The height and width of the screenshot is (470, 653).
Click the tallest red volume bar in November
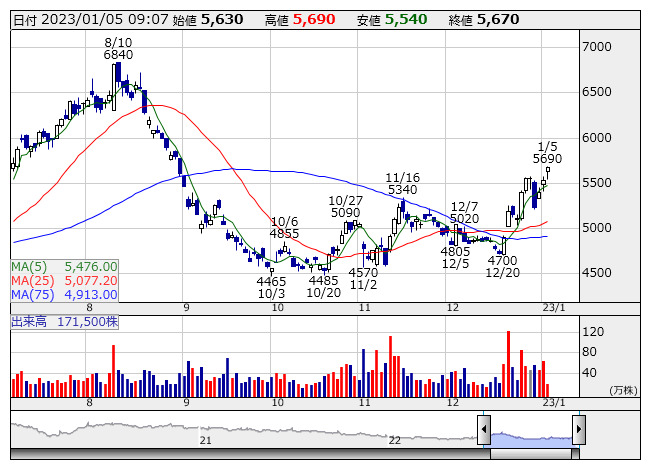point(391,366)
